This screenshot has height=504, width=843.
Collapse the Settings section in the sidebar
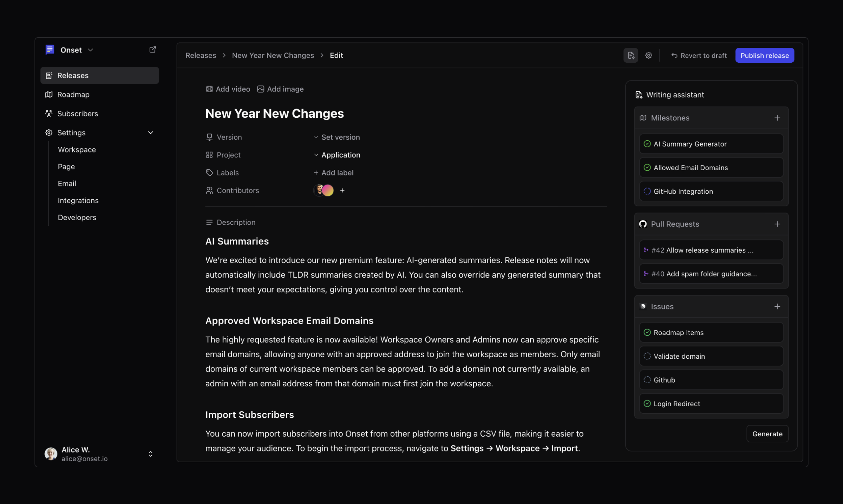click(x=151, y=132)
